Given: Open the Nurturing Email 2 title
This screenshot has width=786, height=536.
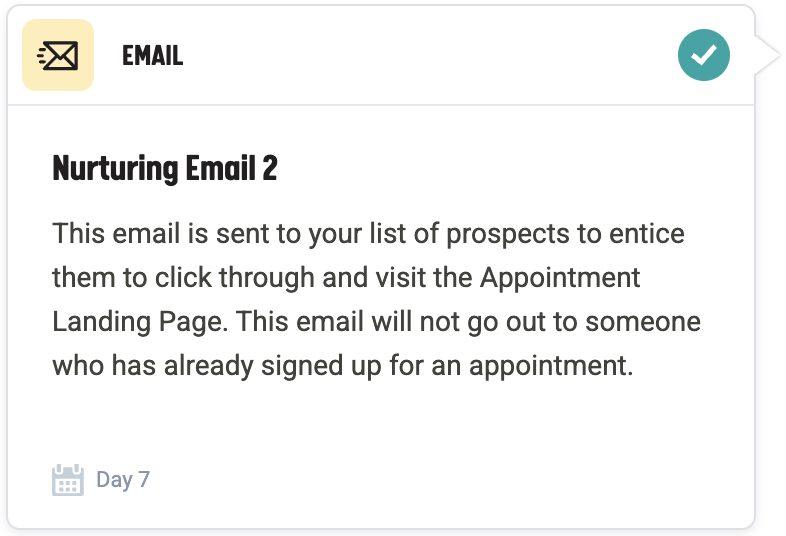Looking at the screenshot, I should click(x=164, y=168).
